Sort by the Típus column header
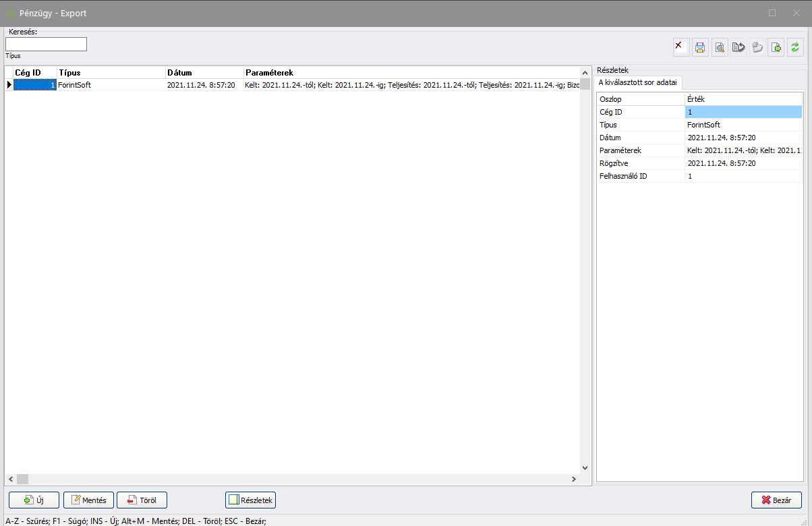 coord(111,72)
